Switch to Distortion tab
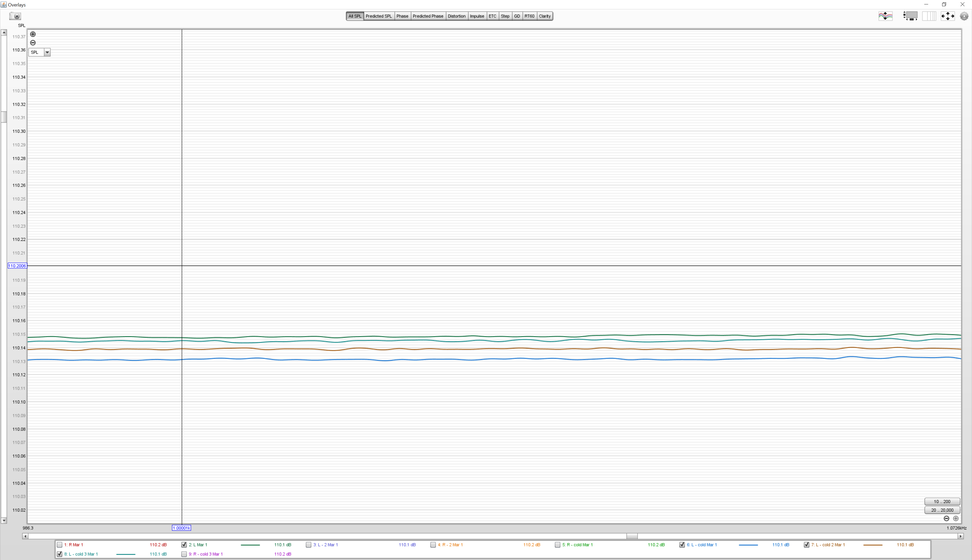The image size is (972, 560). pos(457,16)
